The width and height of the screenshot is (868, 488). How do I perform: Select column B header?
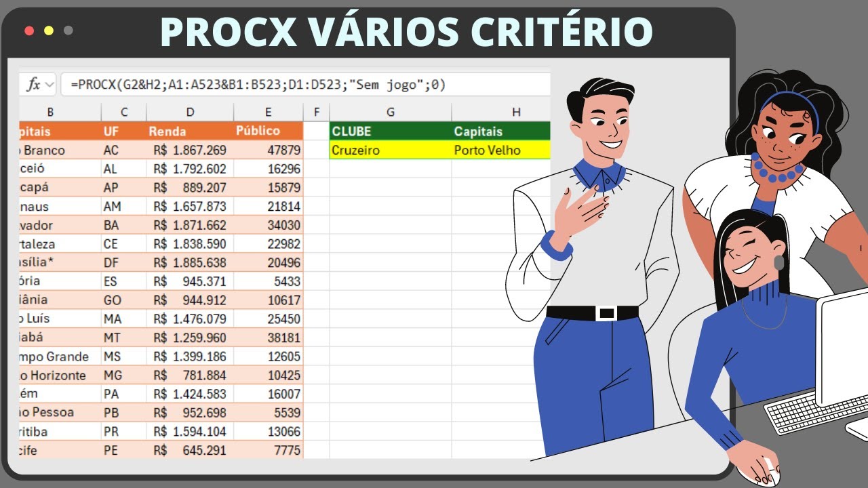coord(51,112)
